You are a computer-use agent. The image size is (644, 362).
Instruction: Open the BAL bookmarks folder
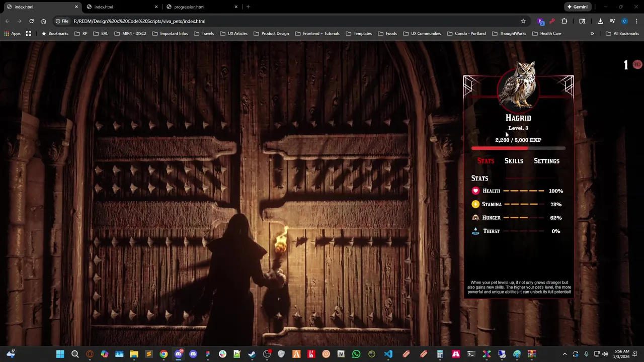tap(100, 34)
